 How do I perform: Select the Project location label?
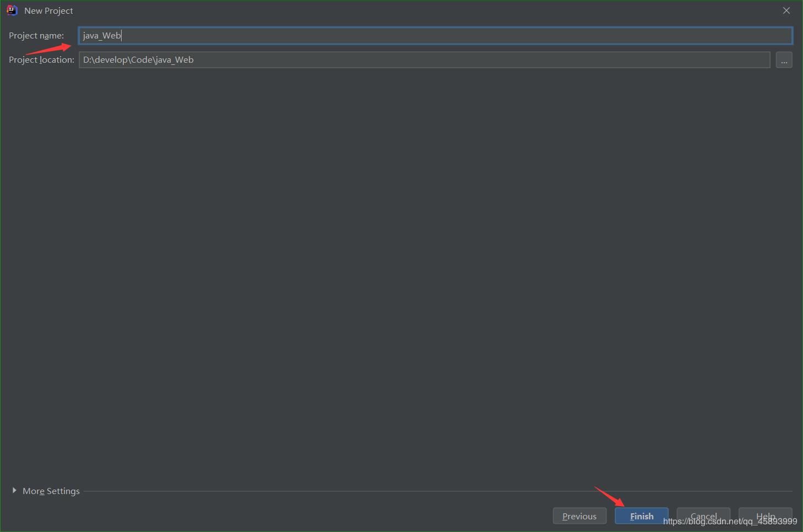41,60
